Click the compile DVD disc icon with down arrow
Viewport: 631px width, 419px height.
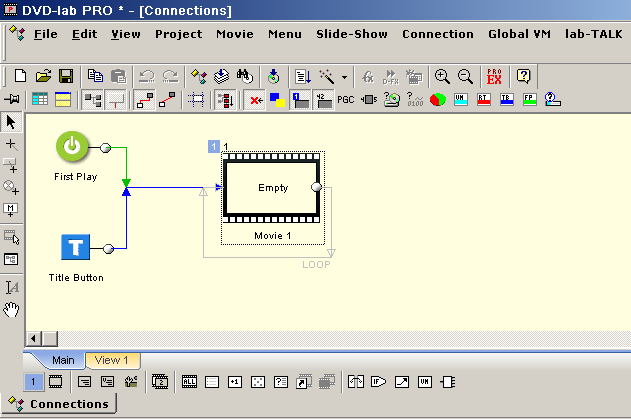(x=274, y=76)
